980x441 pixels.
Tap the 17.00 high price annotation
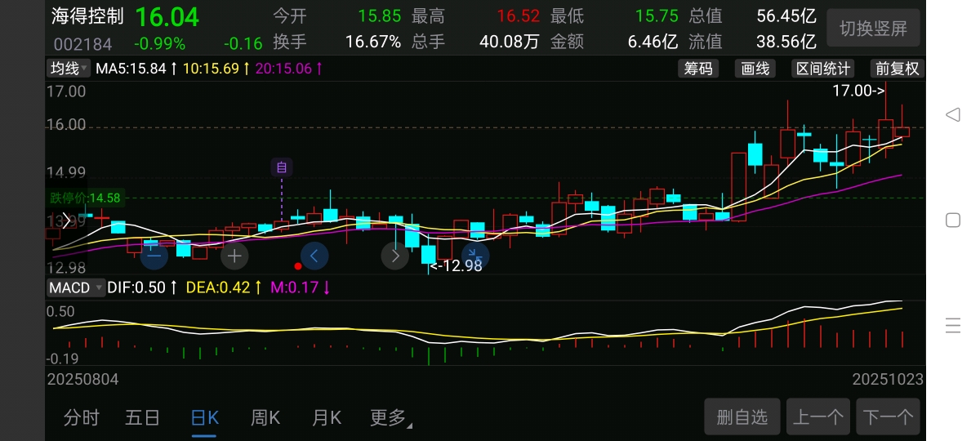pyautogui.click(x=858, y=91)
